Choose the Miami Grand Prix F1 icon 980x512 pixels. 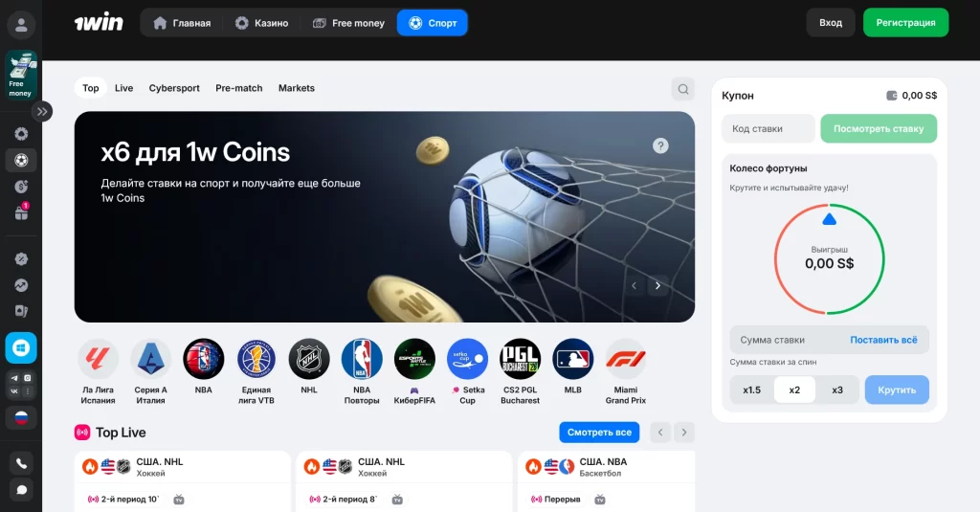click(626, 359)
